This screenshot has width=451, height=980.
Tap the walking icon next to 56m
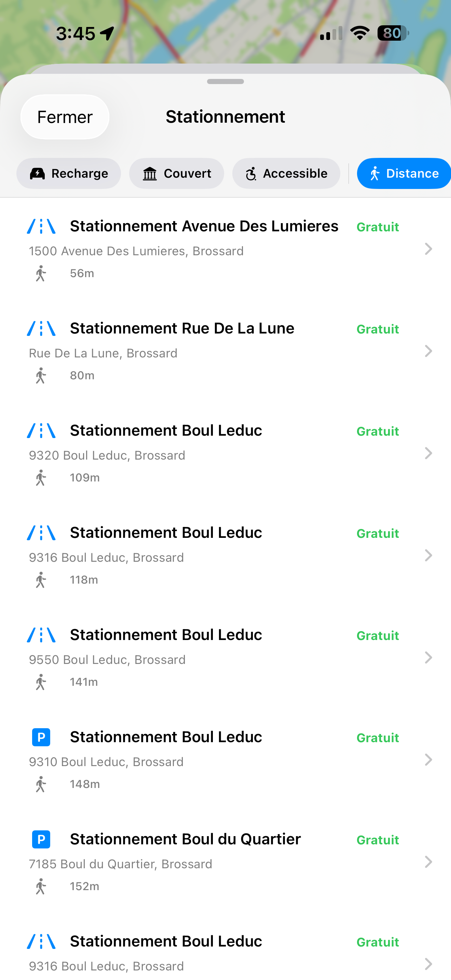pos(41,274)
